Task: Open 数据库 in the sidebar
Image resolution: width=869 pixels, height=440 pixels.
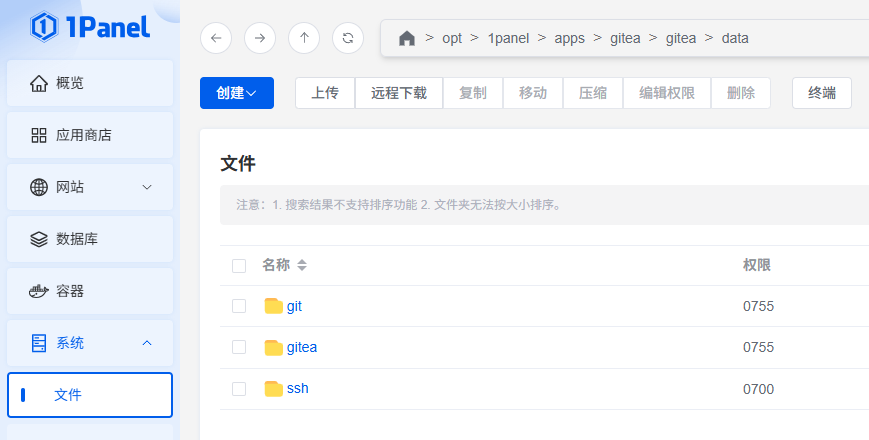Action: point(90,239)
